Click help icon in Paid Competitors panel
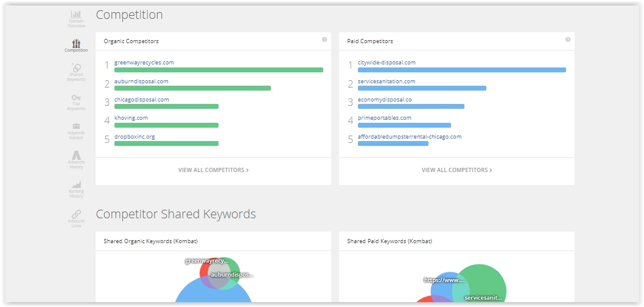Screen dimensions: 644x307 (x=568, y=40)
